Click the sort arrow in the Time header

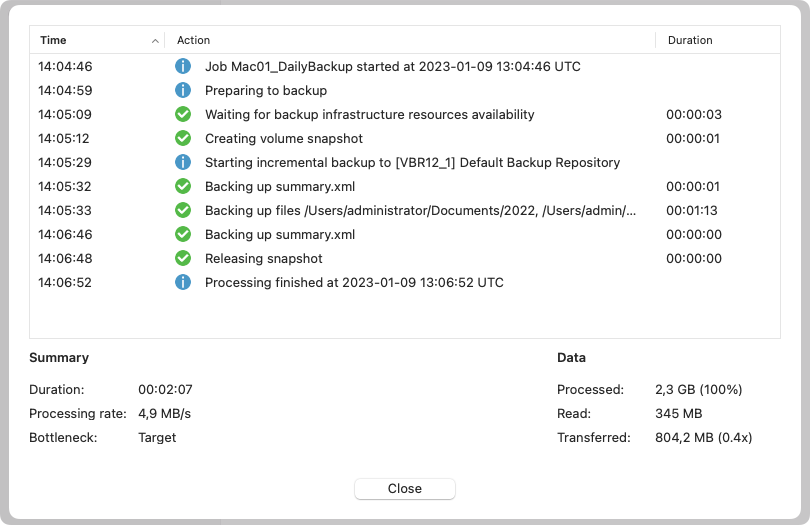[155, 41]
